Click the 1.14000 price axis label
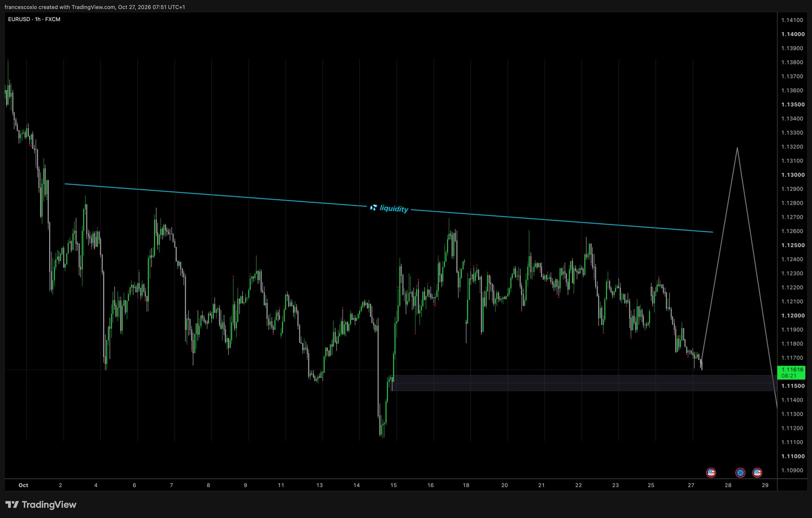The image size is (812, 518). (x=793, y=34)
